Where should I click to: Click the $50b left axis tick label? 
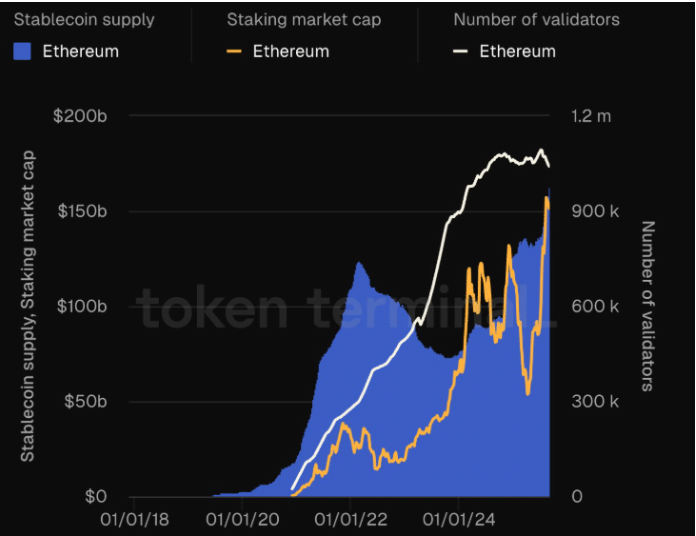[x=85, y=402]
